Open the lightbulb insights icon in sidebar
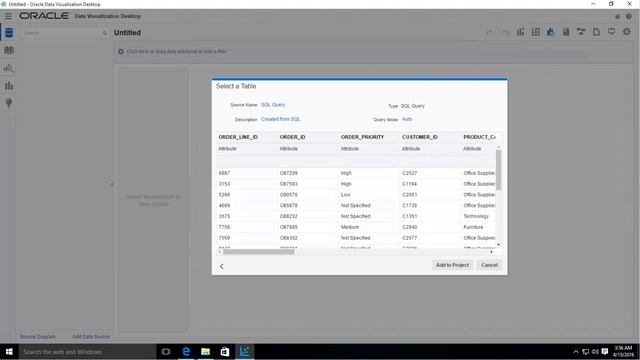640x360 pixels. click(x=9, y=103)
